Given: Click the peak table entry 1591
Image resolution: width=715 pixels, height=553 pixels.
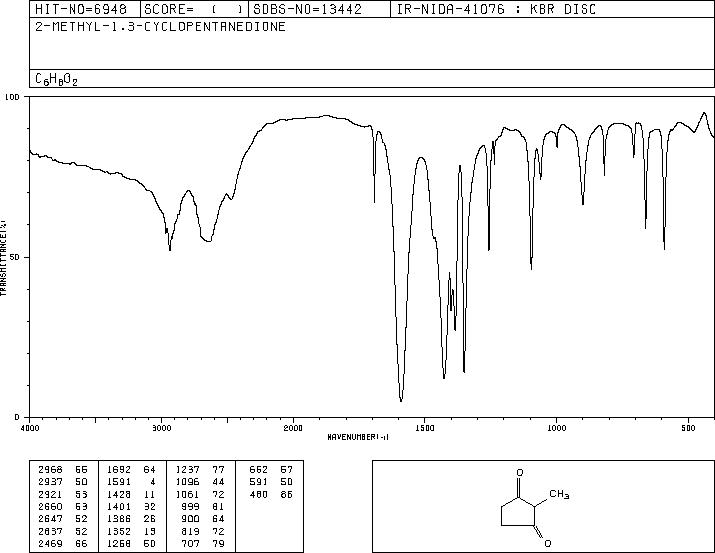Looking at the screenshot, I should tap(119, 481).
